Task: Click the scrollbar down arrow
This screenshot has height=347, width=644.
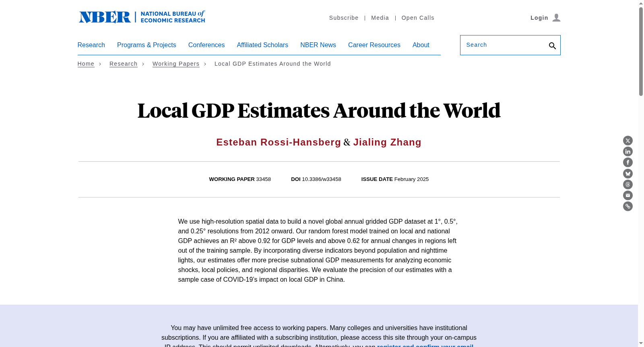Action: coord(641,343)
